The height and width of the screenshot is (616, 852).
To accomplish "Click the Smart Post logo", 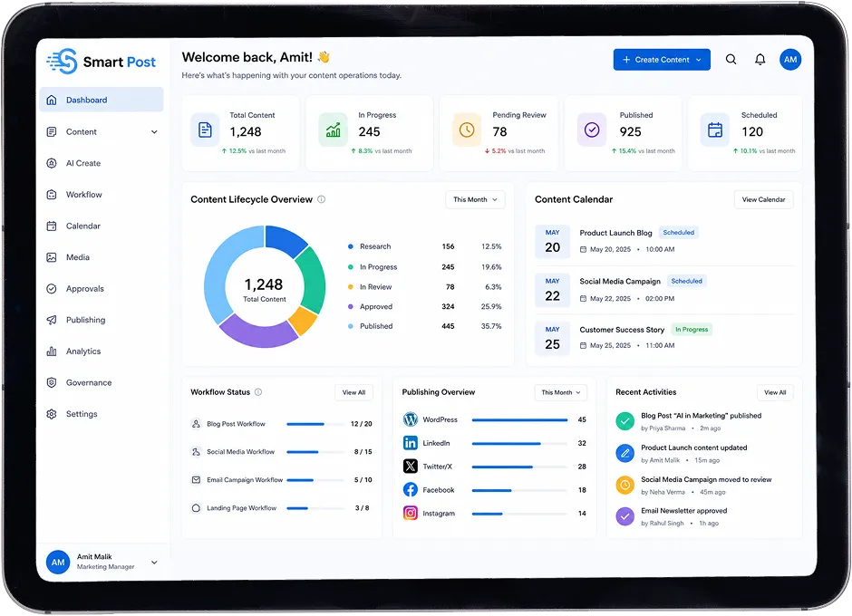I will (x=102, y=62).
